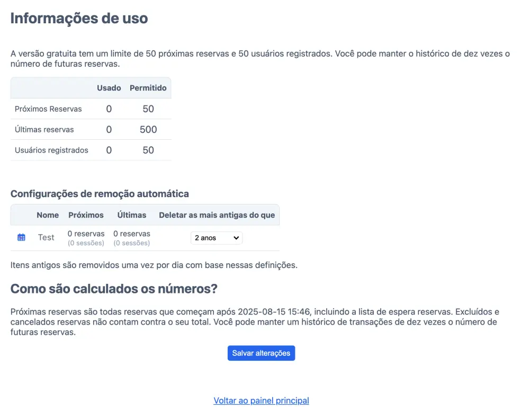Viewport: 521px width, 420px height.
Task: Click the 'Itens antigos são removidos' note
Action: [x=154, y=265]
